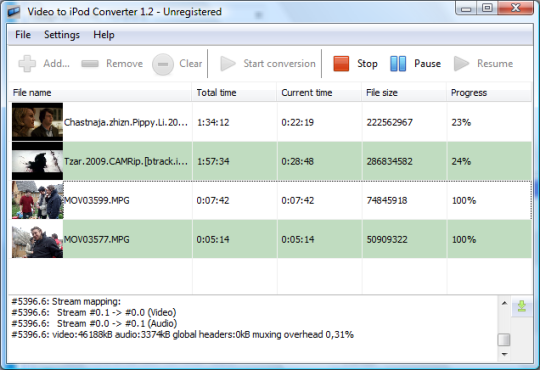Maximize the Video to iPod Converter window
Image resolution: width=540 pixels, height=370 pixels.
(487, 8)
